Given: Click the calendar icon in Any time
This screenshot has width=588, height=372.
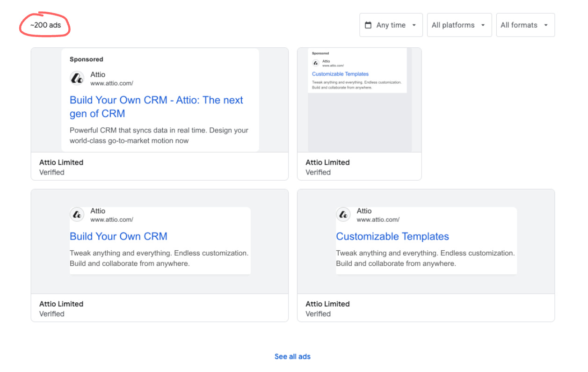Looking at the screenshot, I should click(368, 25).
